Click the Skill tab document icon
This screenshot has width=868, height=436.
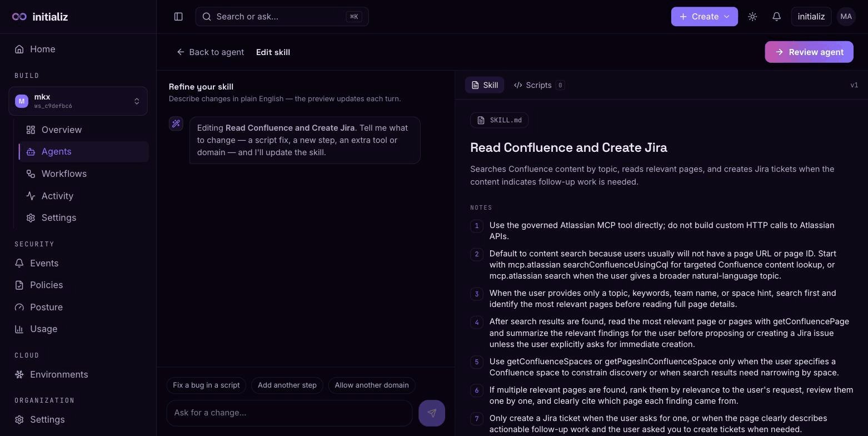point(475,85)
